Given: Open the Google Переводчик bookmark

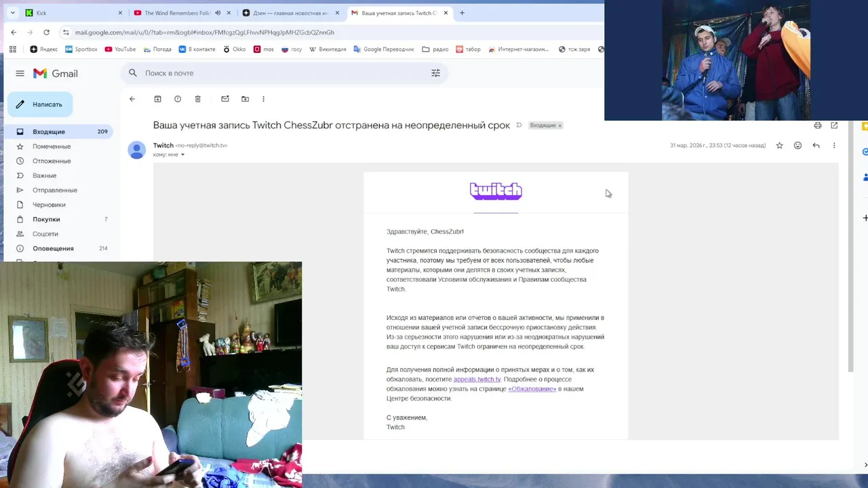Looking at the screenshot, I should pos(383,49).
